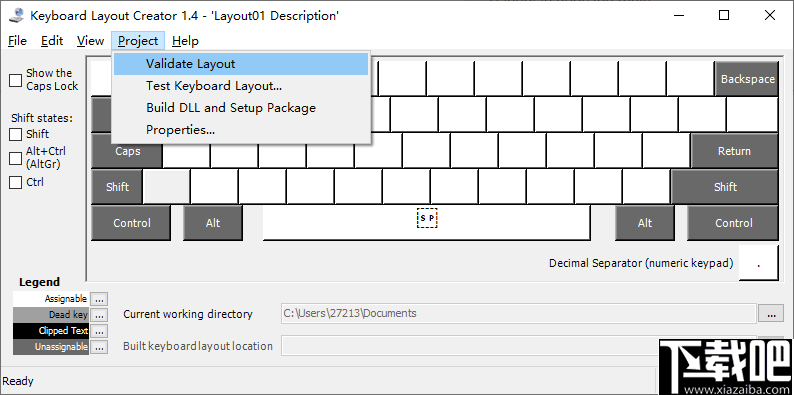Screen dimensions: 794x395
Task: Click the Keyboard Layout Creator title bar icon
Action: pyautogui.click(x=16, y=16)
